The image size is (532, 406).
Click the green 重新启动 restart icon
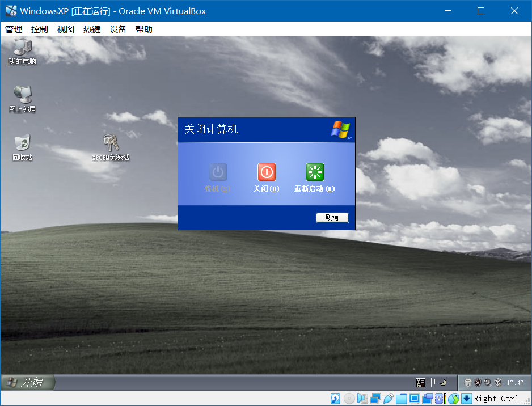[x=315, y=172]
